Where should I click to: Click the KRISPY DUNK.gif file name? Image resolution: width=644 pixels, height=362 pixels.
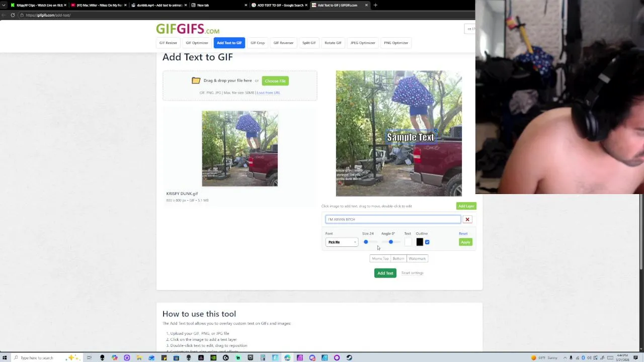click(182, 194)
